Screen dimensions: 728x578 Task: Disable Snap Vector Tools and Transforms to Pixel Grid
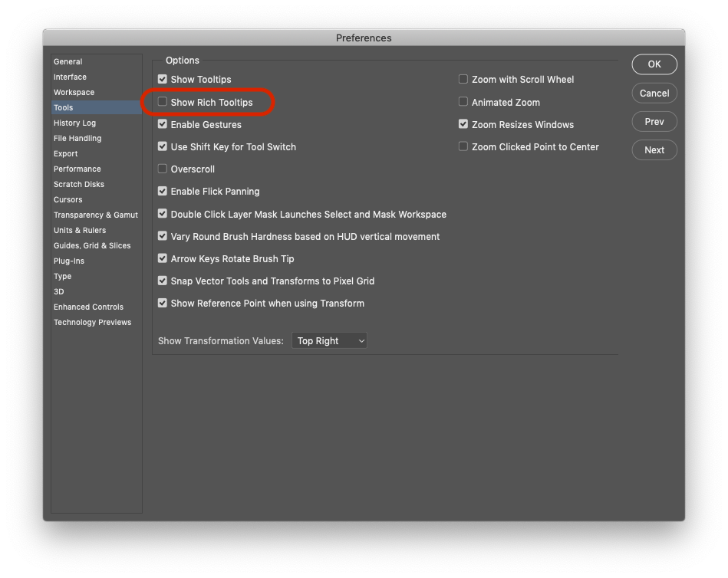(x=162, y=281)
